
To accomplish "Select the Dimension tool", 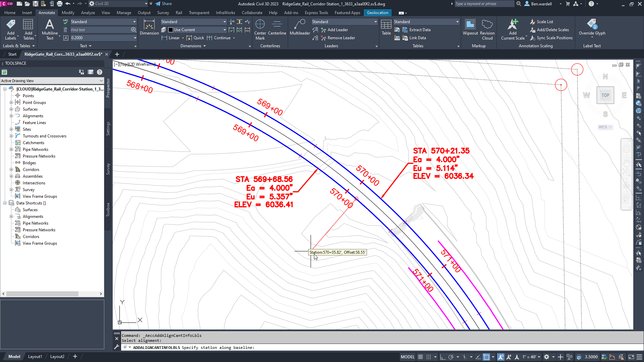I will pos(149,24).
